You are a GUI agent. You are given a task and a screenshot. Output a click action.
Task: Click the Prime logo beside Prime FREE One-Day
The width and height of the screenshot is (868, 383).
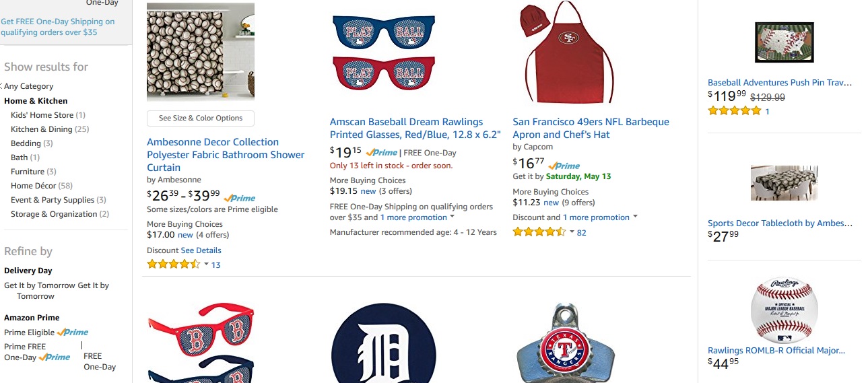point(55,357)
